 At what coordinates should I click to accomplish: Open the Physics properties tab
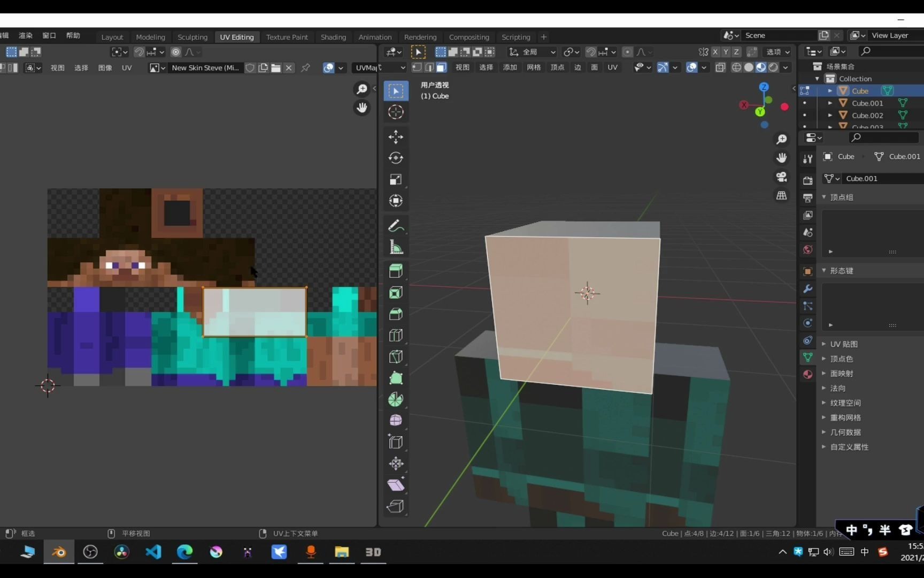pos(807,323)
